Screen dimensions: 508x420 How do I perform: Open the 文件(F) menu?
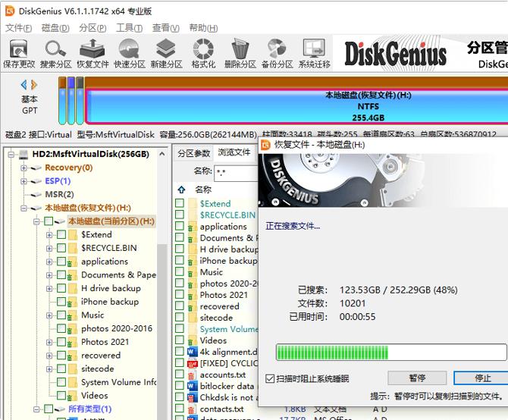tap(19, 28)
